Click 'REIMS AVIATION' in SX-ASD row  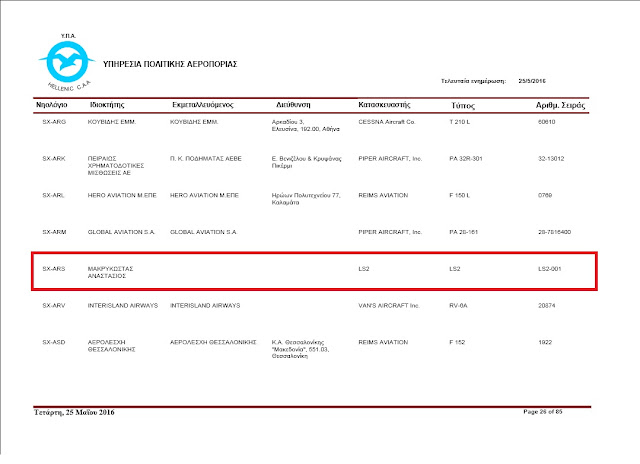point(383,342)
